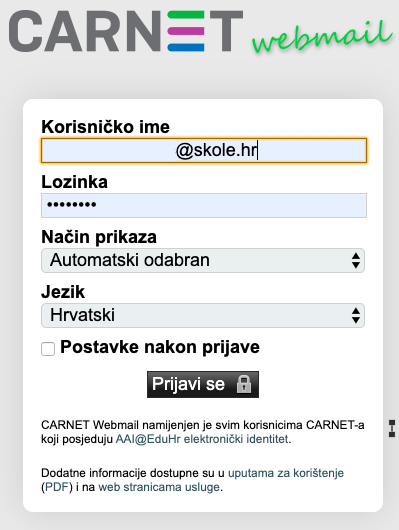Click the Jezik stepper arrows

(355, 315)
